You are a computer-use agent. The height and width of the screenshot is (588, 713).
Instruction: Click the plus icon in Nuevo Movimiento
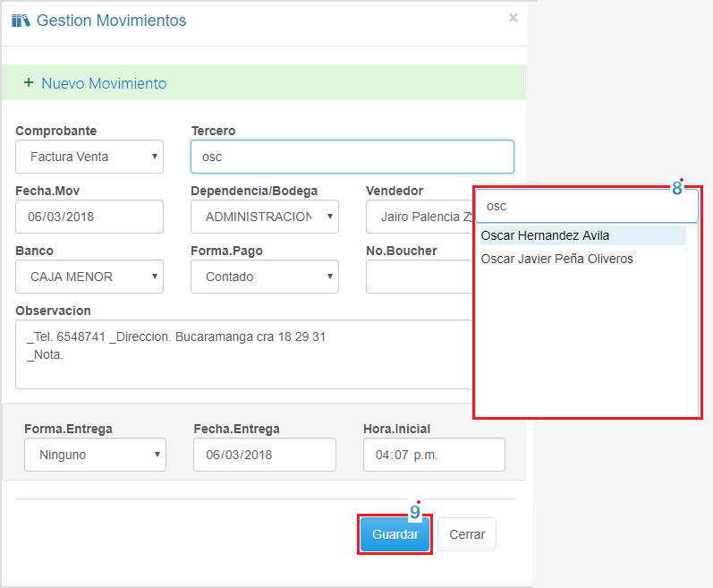(x=29, y=83)
